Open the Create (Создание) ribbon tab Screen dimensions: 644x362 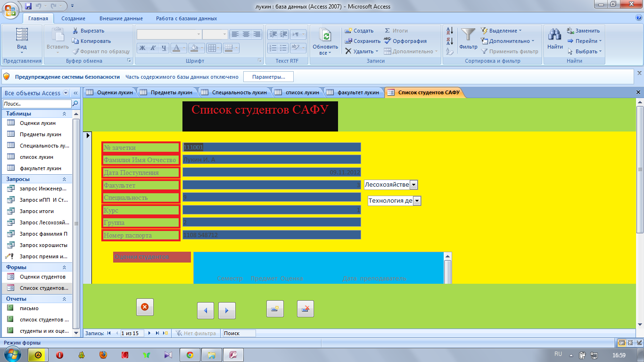point(73,18)
